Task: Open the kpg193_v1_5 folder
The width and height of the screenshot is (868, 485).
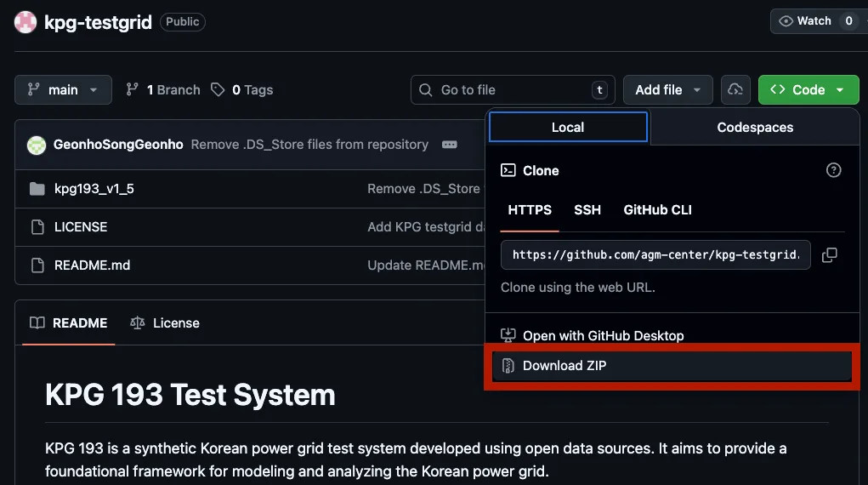Action: [x=94, y=188]
